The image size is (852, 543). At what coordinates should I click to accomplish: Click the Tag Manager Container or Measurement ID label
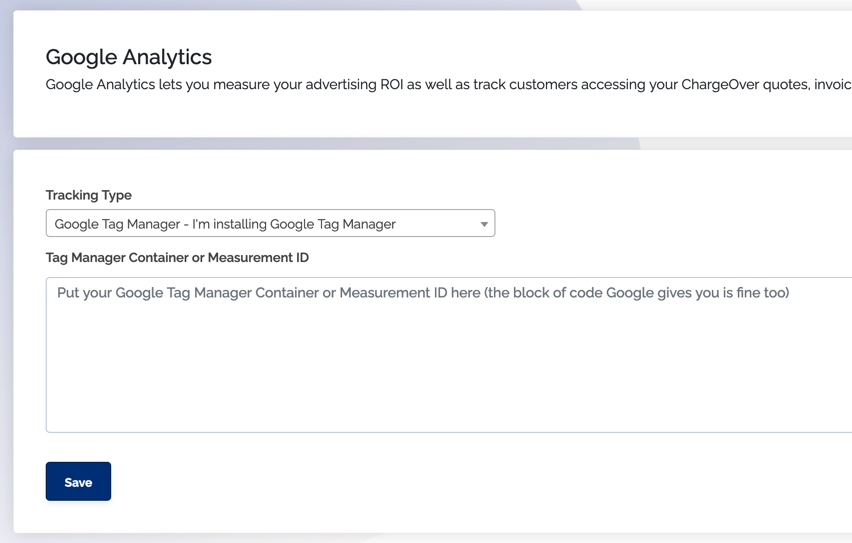pos(177,258)
